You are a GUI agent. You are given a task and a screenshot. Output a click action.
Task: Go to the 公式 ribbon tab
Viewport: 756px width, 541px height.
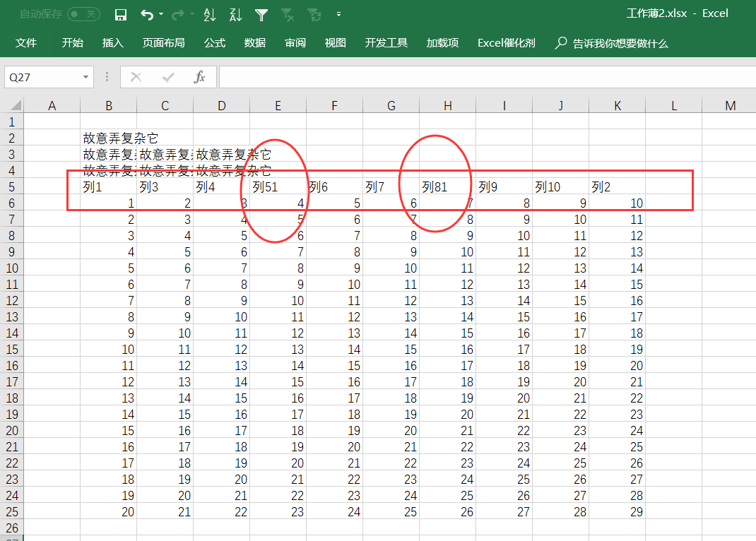pyautogui.click(x=215, y=43)
